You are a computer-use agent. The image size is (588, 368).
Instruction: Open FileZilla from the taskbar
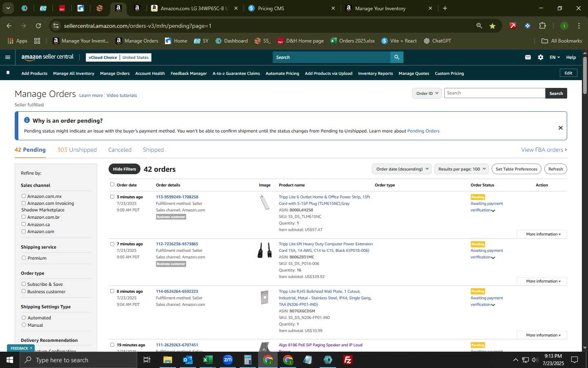click(348, 360)
